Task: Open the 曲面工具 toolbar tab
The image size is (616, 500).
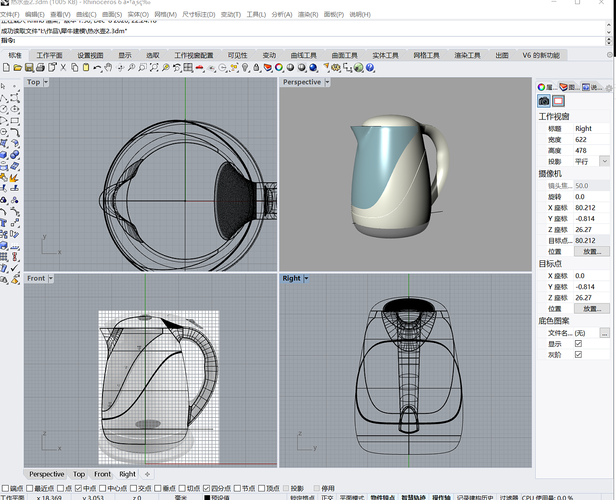Action: pyautogui.click(x=344, y=56)
